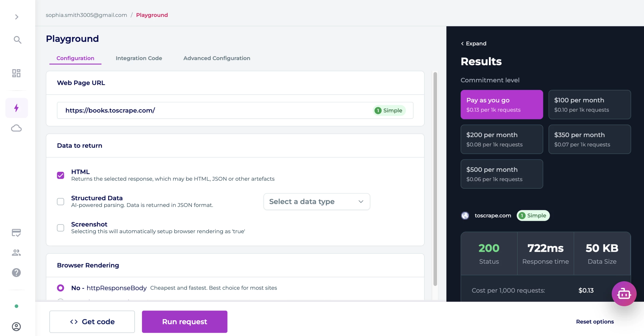Open the user account profile icon
This screenshot has height=336, width=644.
tap(16, 326)
